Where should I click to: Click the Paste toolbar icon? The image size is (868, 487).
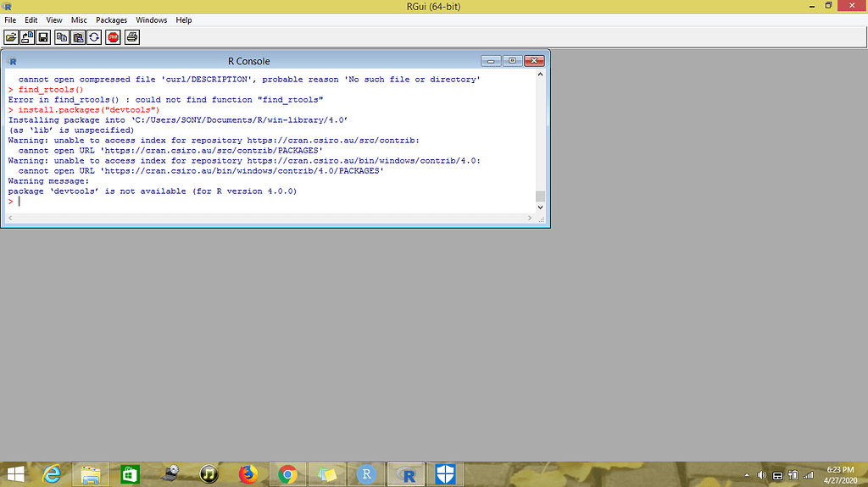(x=78, y=37)
